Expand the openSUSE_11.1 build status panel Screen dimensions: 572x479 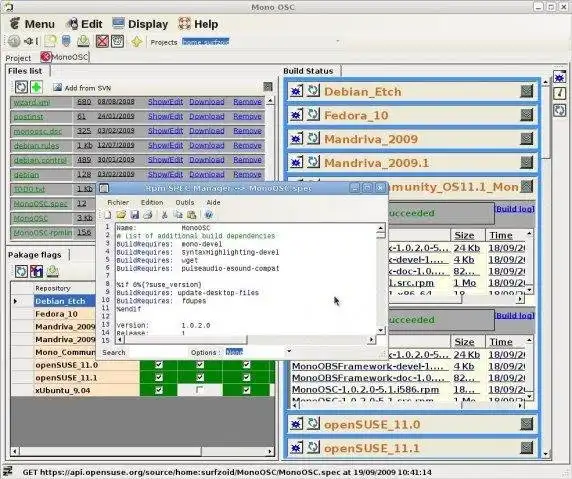click(526, 448)
